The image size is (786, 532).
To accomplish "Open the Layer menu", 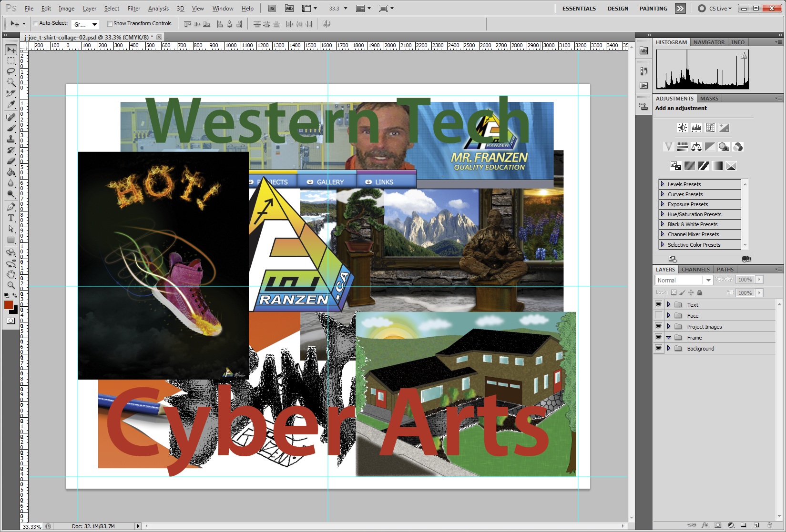I will click(90, 9).
